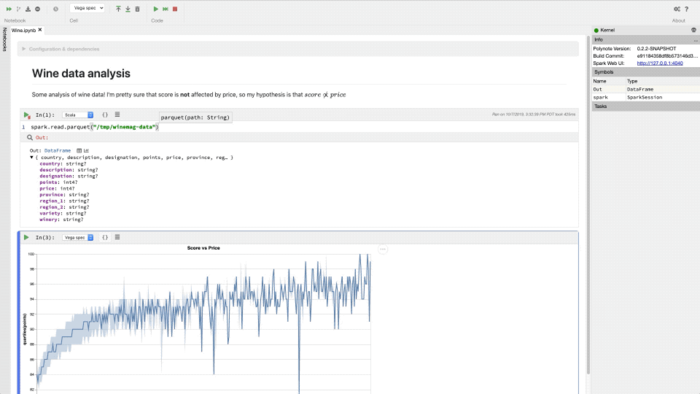
Task: Click the braces icon in cell In(1)
Action: coord(105,115)
